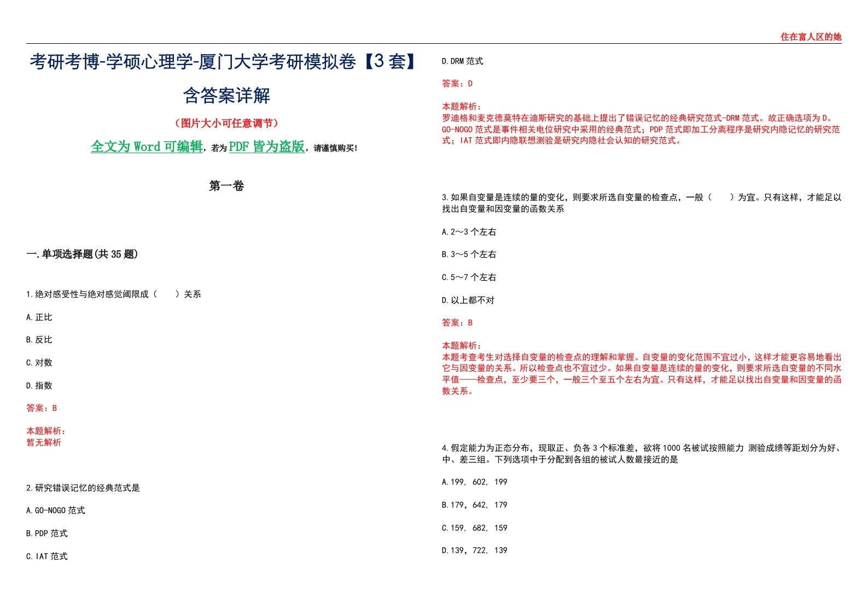Image resolution: width=868 pixels, height=614 pixels.
Task: Click explanation line starting 罗迪格和麦克德莫特
Action: pos(638,118)
